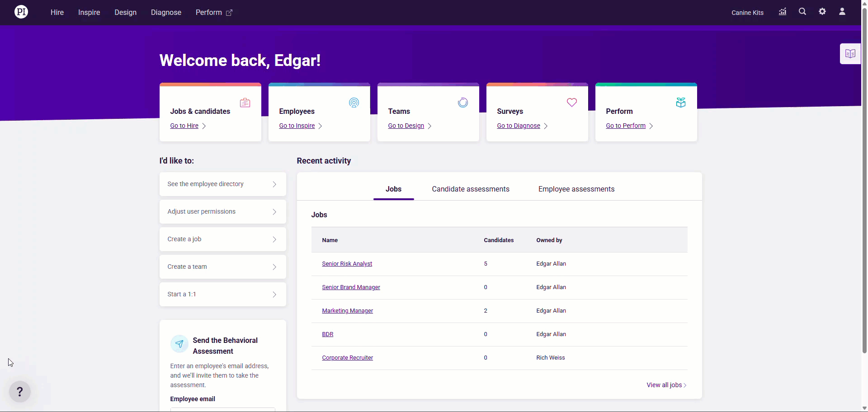Open the Senior Risk Analyst job link
This screenshot has height=412, width=868.
[x=347, y=264]
